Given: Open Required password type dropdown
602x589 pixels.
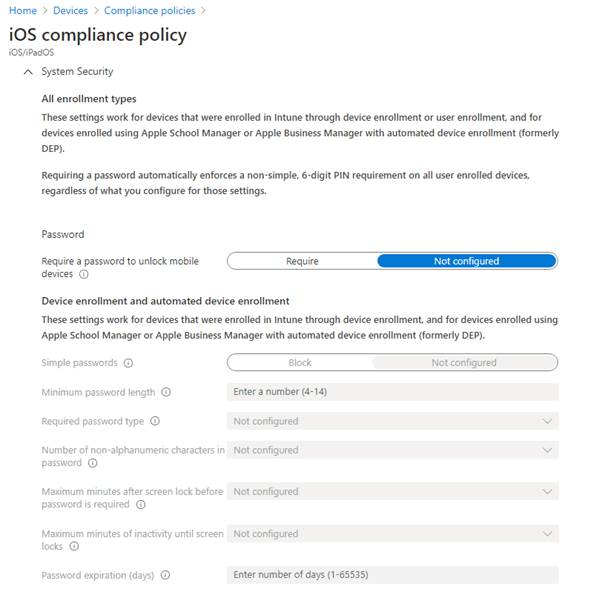Looking at the screenshot, I should pyautogui.click(x=392, y=421).
